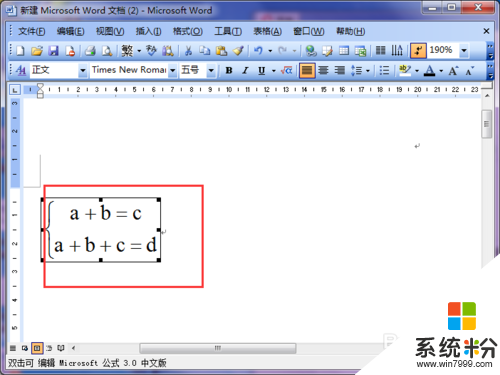500x375 pixels.
Task: Toggle Bold formatting
Action: click(x=229, y=71)
